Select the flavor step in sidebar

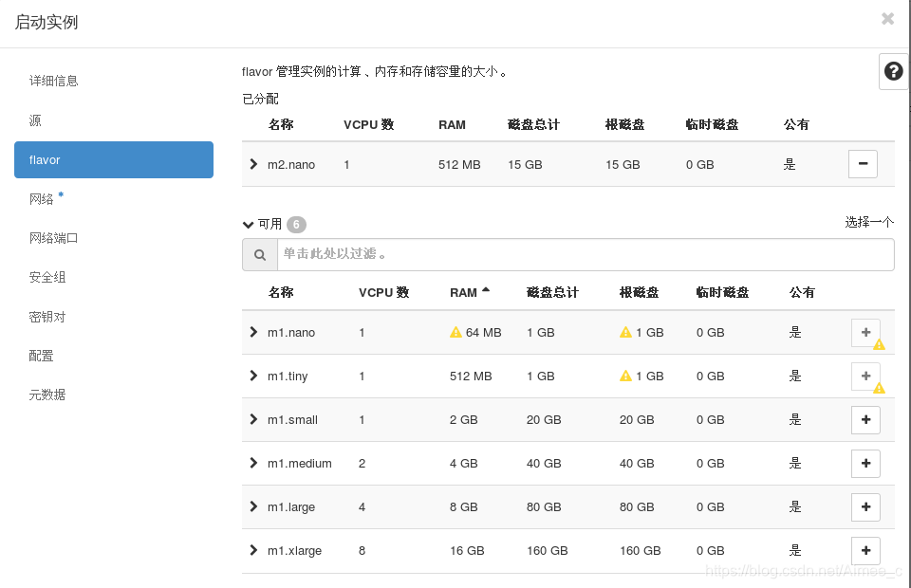114,159
